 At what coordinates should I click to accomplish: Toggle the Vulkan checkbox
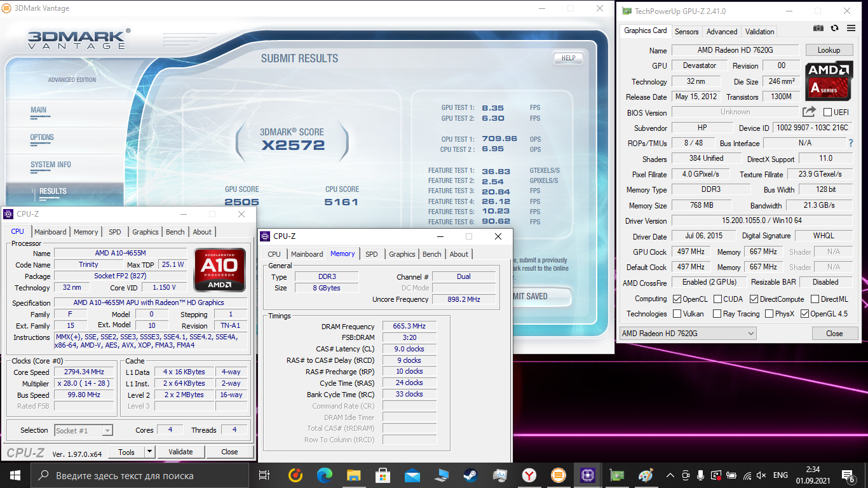click(x=677, y=313)
